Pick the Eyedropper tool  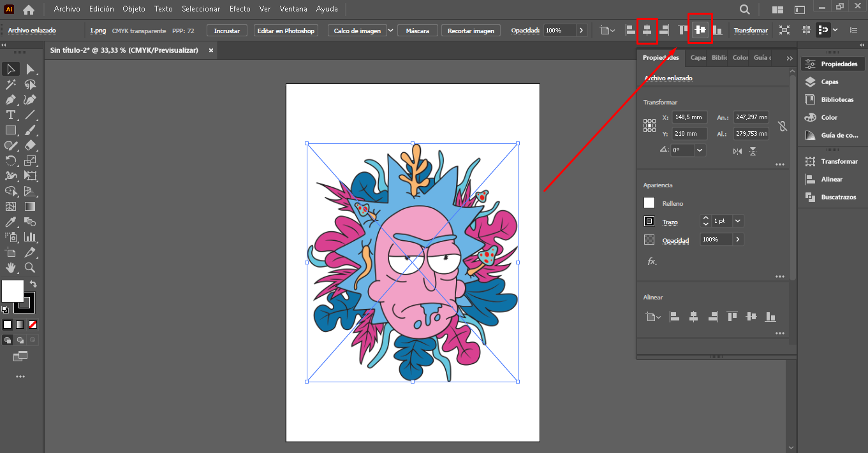click(x=11, y=222)
